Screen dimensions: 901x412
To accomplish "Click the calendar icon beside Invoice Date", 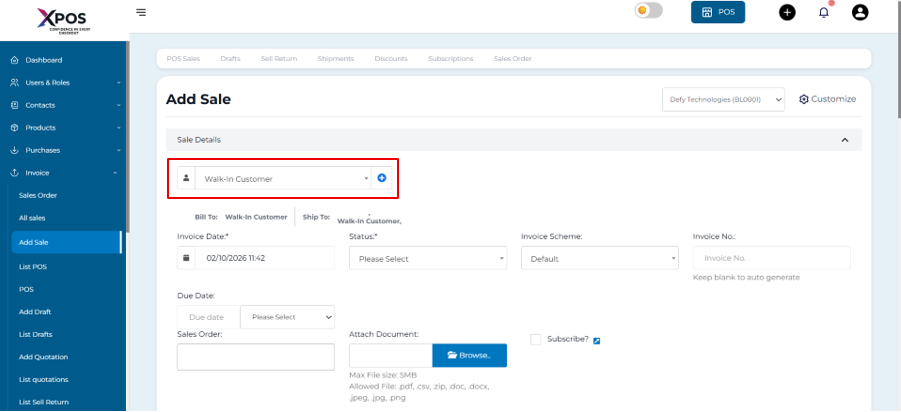I will tap(186, 258).
